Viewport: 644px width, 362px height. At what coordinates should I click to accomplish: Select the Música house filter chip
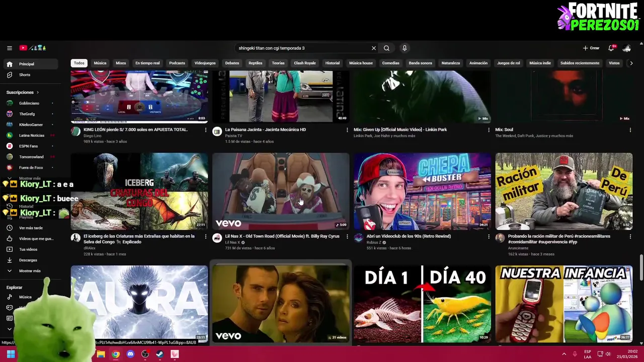tap(361, 63)
